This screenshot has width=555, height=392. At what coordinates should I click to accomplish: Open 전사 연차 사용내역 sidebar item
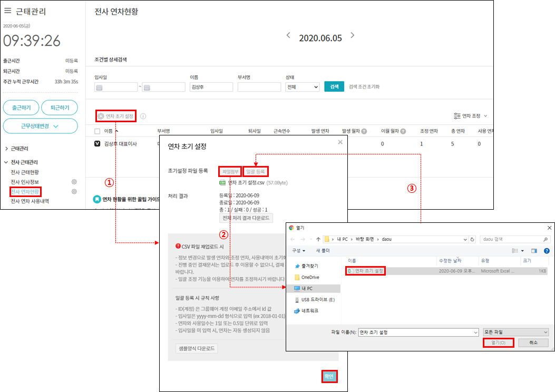pyautogui.click(x=30, y=201)
